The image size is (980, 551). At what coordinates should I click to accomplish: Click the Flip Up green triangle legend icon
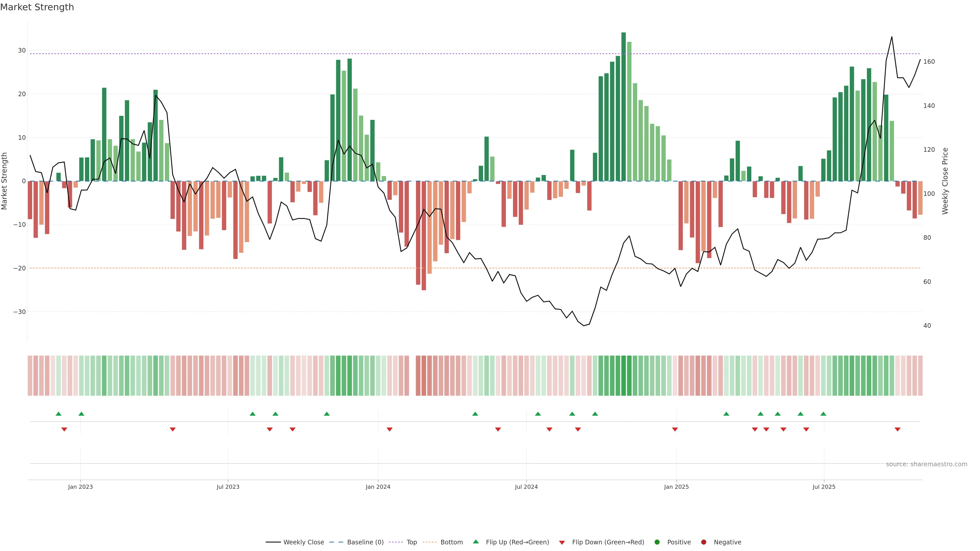pyautogui.click(x=475, y=542)
